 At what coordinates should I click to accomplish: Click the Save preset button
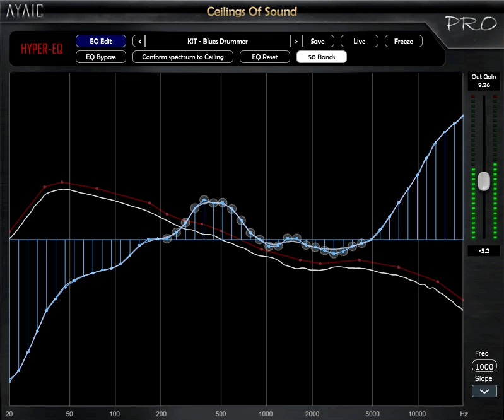tap(318, 41)
